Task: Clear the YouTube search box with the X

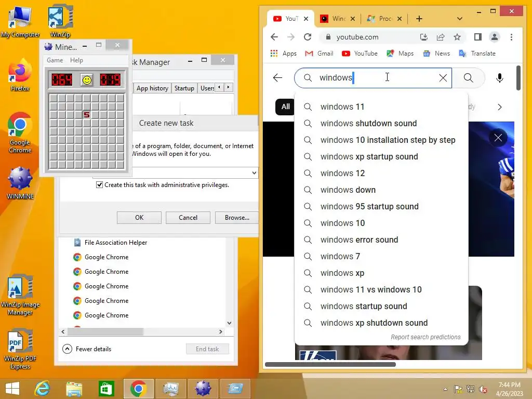Action: [x=443, y=78]
